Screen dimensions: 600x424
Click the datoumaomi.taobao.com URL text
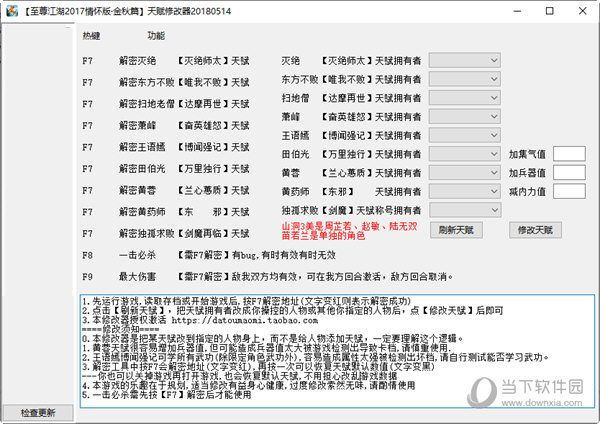(x=245, y=320)
